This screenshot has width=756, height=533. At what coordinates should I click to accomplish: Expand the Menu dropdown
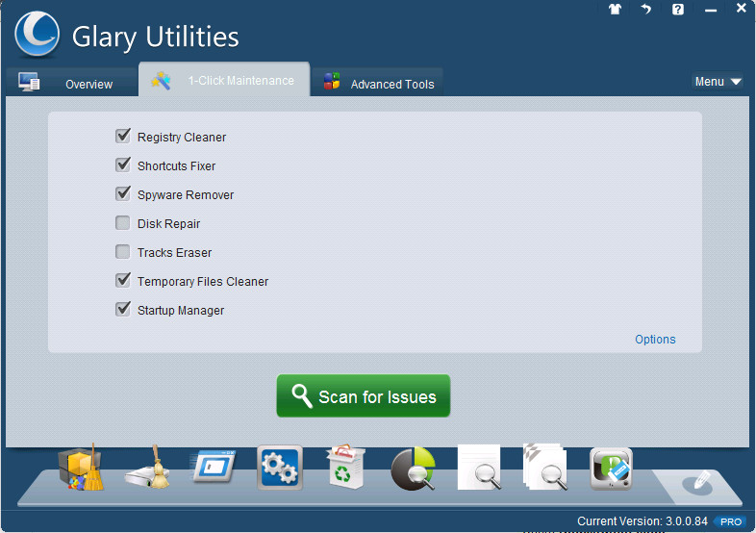click(718, 82)
